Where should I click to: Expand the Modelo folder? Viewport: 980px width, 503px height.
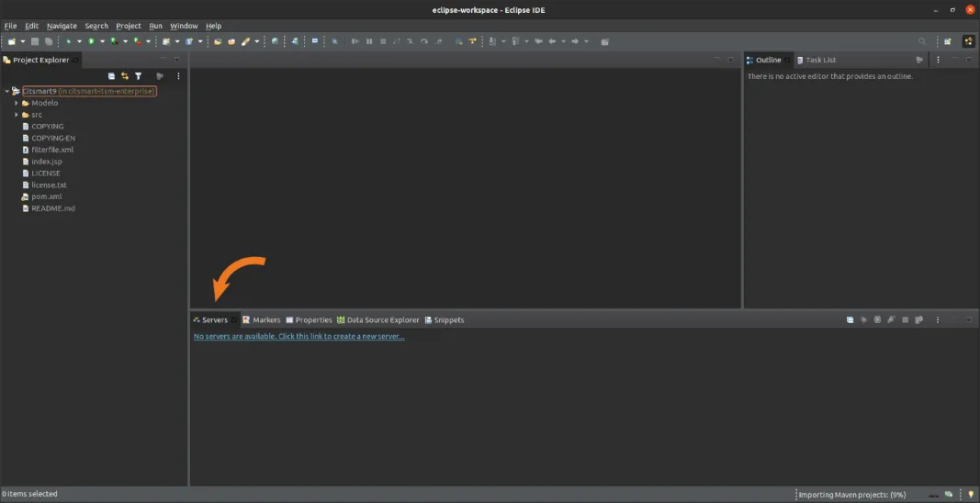point(17,103)
